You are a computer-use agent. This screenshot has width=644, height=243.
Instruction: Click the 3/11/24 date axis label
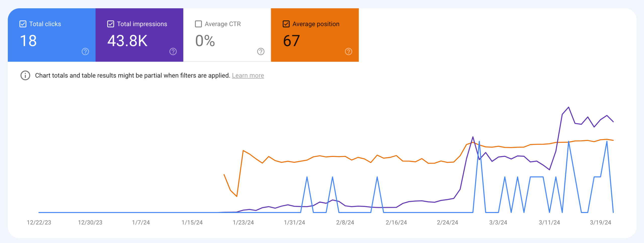click(x=549, y=222)
